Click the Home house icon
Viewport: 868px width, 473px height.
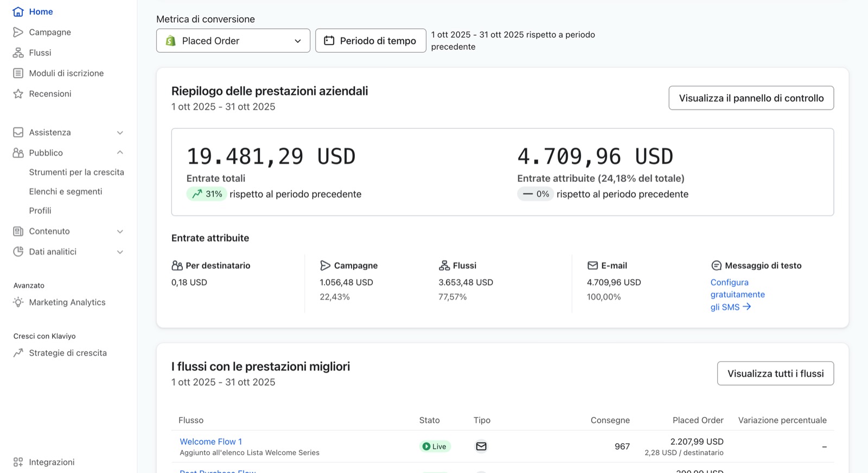[18, 11]
